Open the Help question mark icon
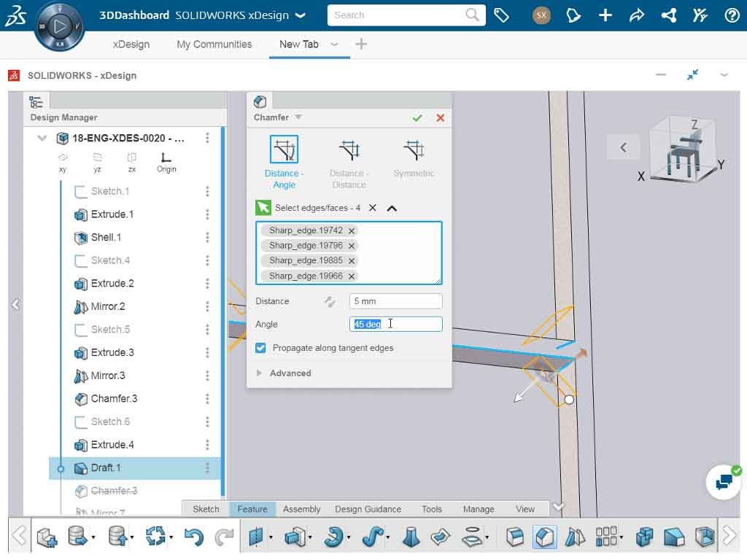Viewport: 747px width, 560px height. (x=732, y=15)
